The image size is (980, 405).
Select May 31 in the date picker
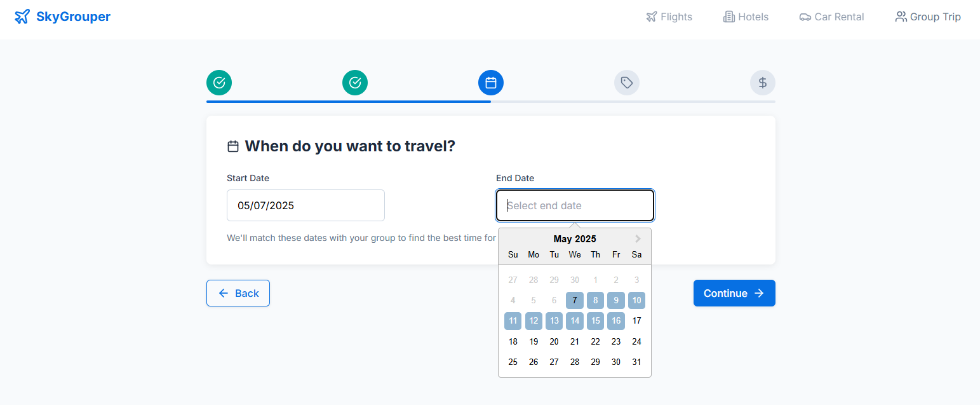tap(636, 362)
